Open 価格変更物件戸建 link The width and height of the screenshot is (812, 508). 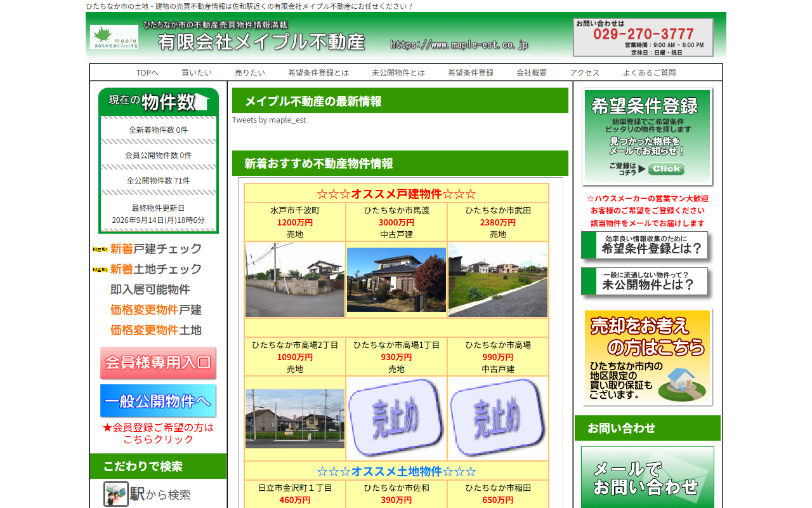tap(156, 310)
